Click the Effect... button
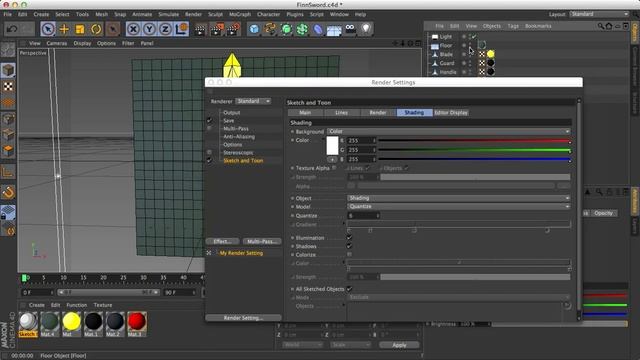Viewport: 640px width, 360px height. pos(222,241)
